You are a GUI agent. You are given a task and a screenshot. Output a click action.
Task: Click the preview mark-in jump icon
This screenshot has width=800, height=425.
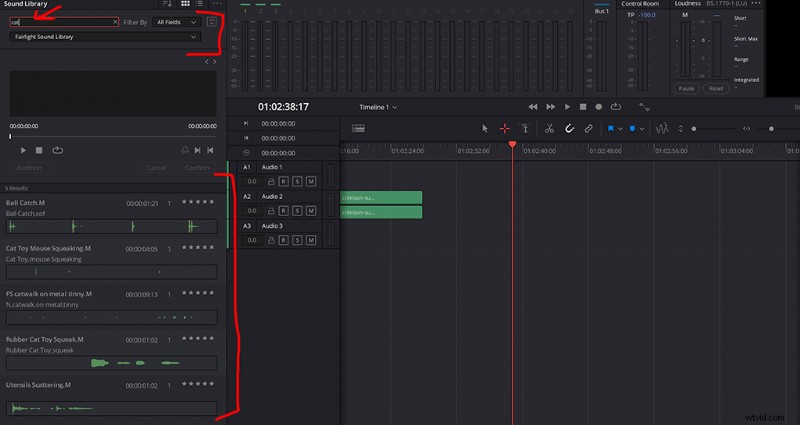[197, 151]
